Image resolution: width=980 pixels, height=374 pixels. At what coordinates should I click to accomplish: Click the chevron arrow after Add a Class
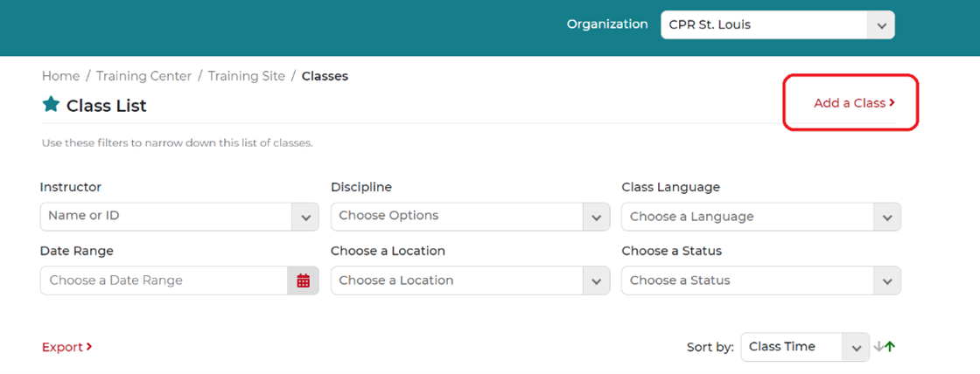[x=892, y=103]
